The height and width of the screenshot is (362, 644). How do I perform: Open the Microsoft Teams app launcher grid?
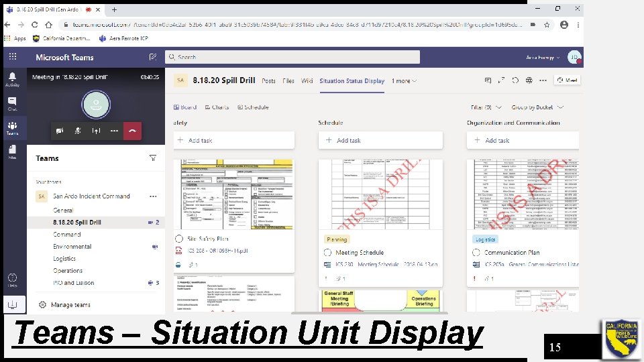(x=13, y=56)
